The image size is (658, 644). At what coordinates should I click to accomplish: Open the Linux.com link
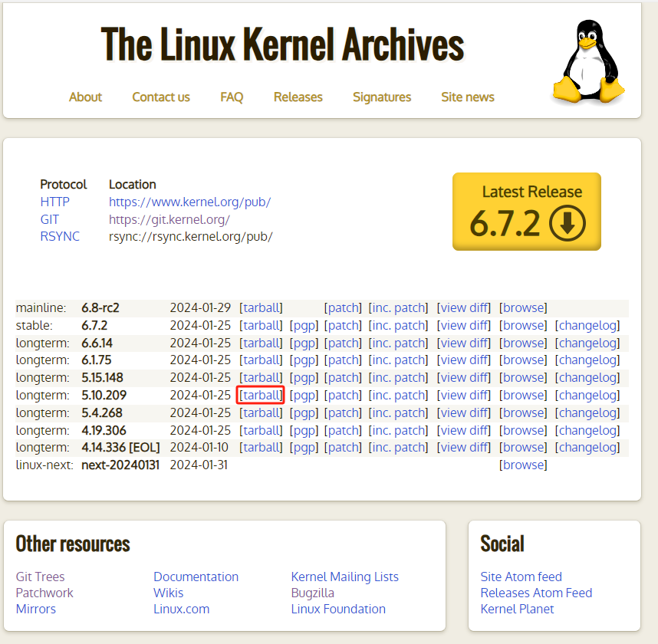point(181,609)
